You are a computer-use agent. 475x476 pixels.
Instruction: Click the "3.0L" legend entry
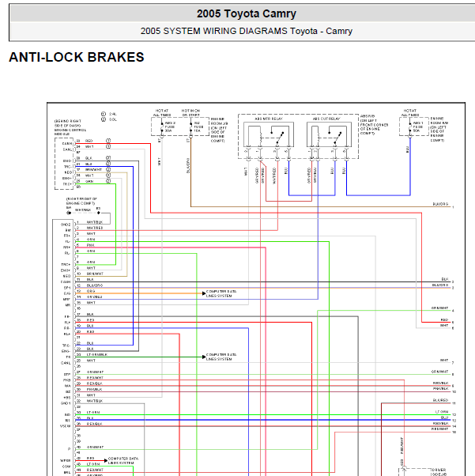coord(112,119)
